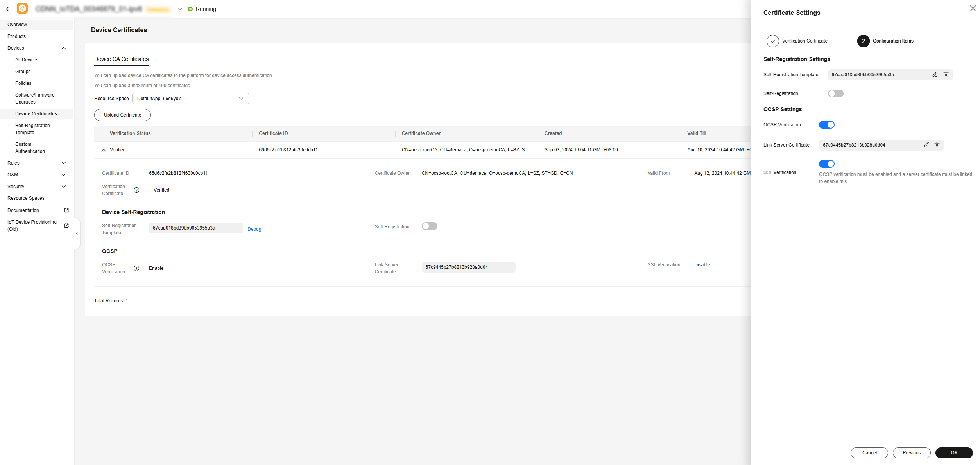The image size is (980, 465).
Task: Click the Verification Certificate step checkmark
Action: tap(772, 41)
